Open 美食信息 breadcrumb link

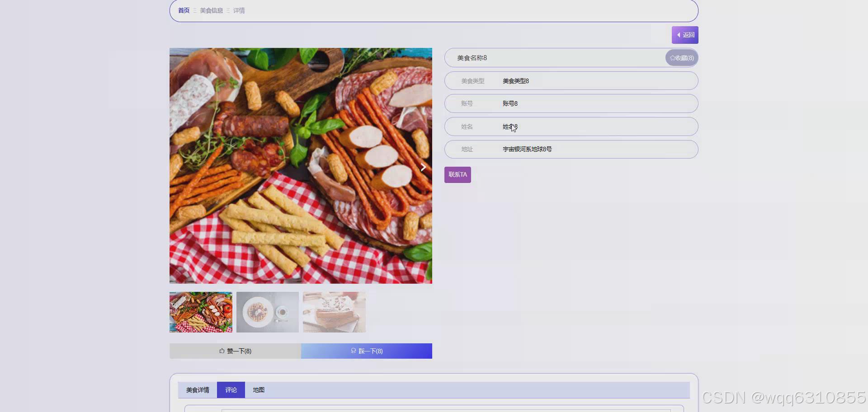coord(211,10)
